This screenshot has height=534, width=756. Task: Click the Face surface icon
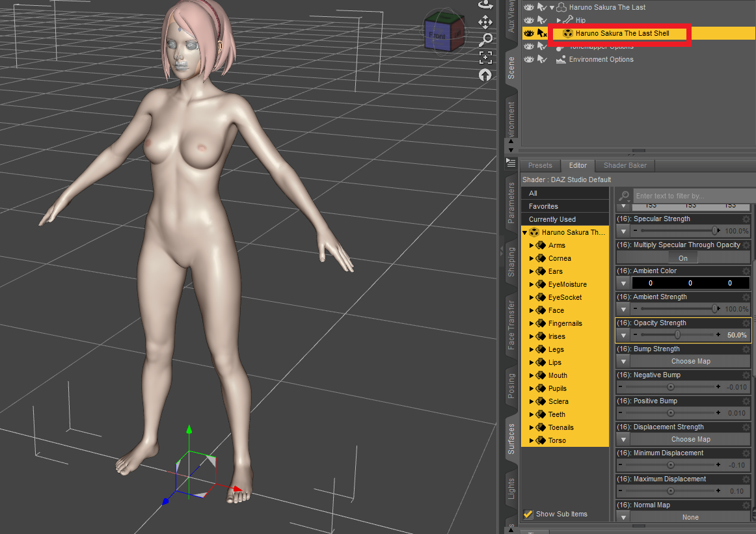click(541, 310)
